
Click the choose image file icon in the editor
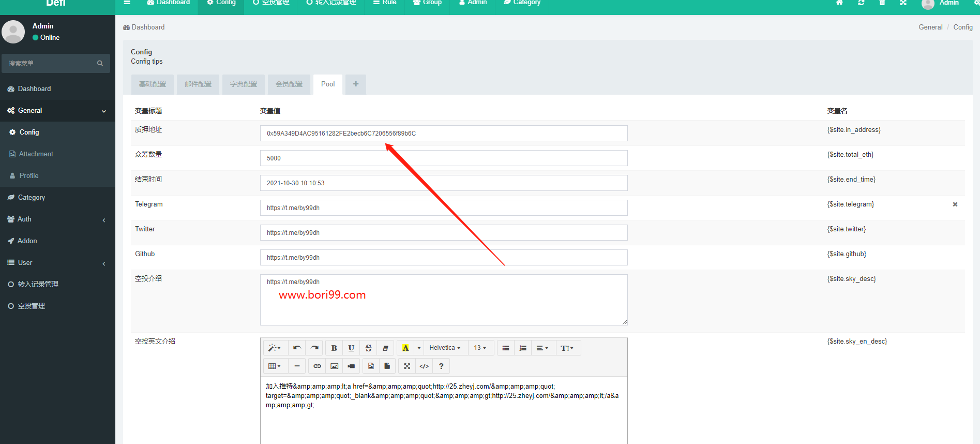pyautogui.click(x=371, y=366)
